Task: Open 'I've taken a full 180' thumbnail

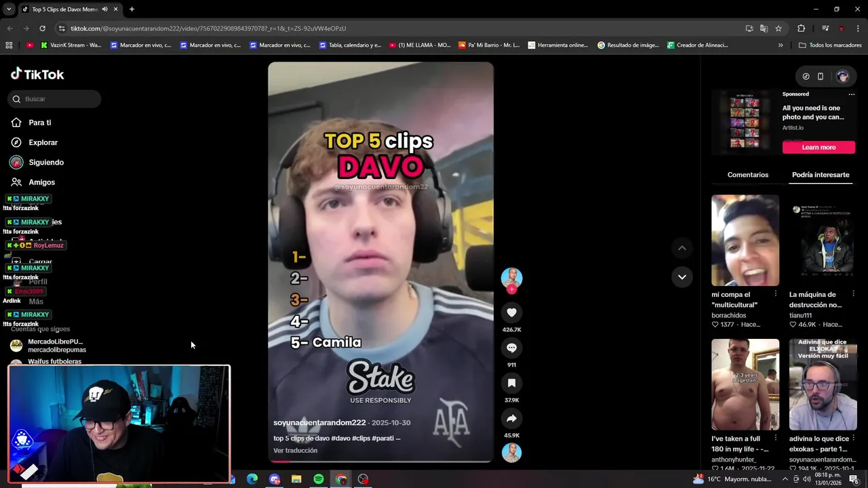Action: (x=745, y=384)
